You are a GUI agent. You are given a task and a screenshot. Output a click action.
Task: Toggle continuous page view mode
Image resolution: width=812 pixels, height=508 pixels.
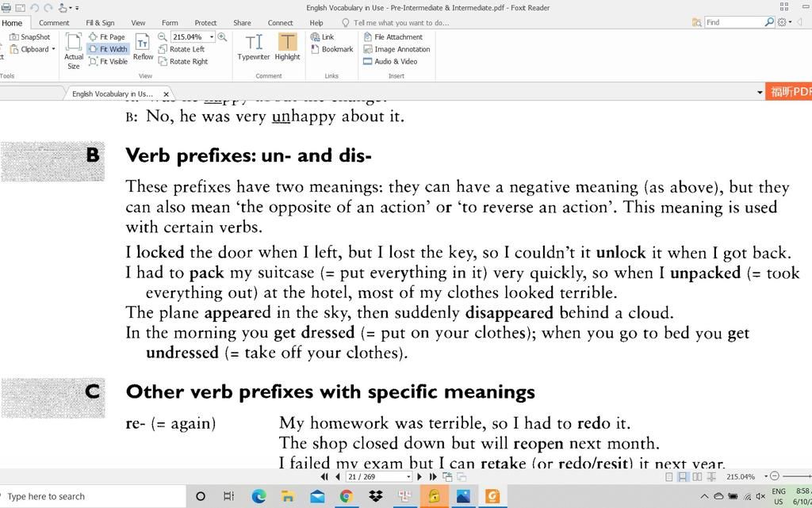pyautogui.click(x=683, y=476)
